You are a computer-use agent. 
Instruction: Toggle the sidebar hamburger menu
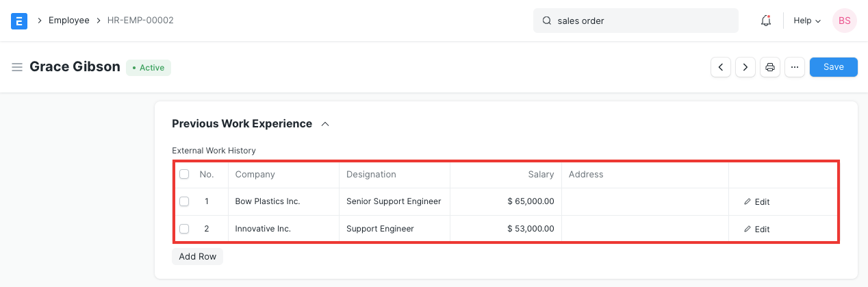tap(17, 67)
